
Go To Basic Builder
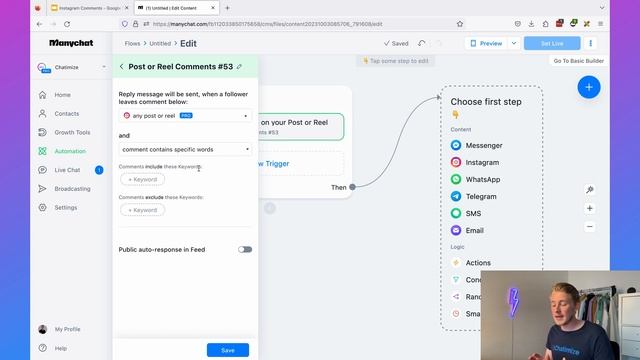pos(578,61)
